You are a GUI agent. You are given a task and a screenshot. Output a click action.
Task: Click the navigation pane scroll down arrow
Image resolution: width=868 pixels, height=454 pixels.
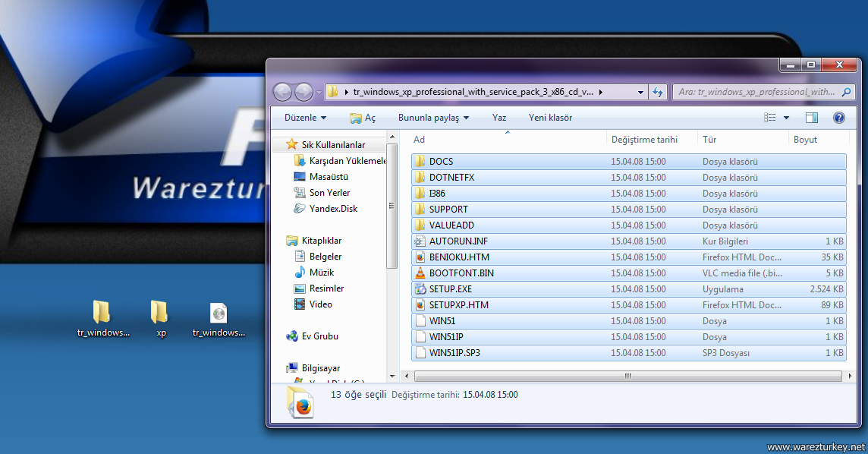[392, 377]
